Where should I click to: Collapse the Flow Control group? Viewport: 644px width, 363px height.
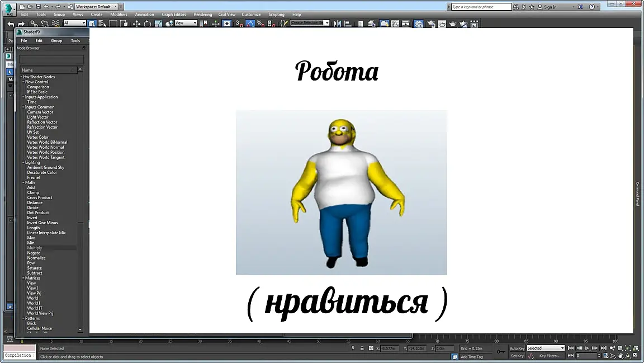click(23, 82)
